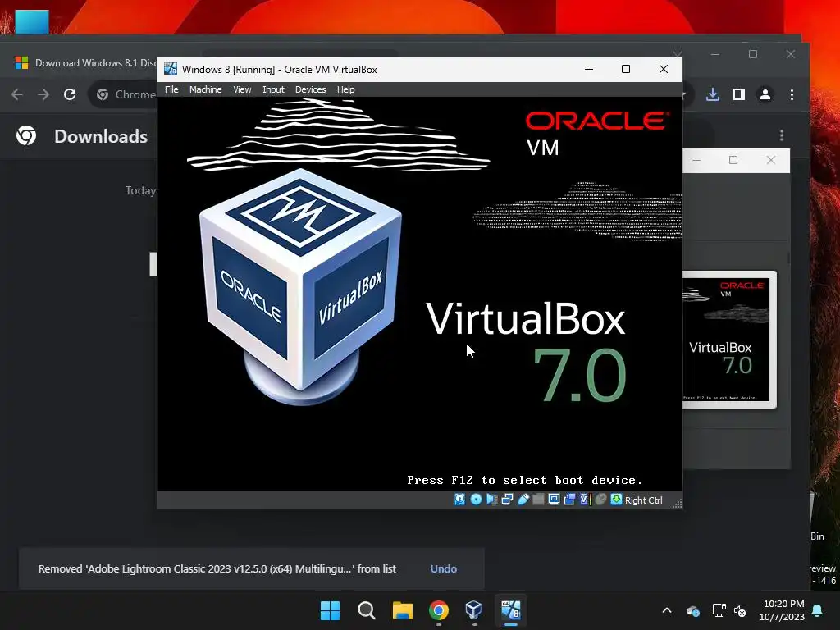The height and width of the screenshot is (630, 840).
Task: Click the hard disk activity indicator
Action: click(459, 500)
